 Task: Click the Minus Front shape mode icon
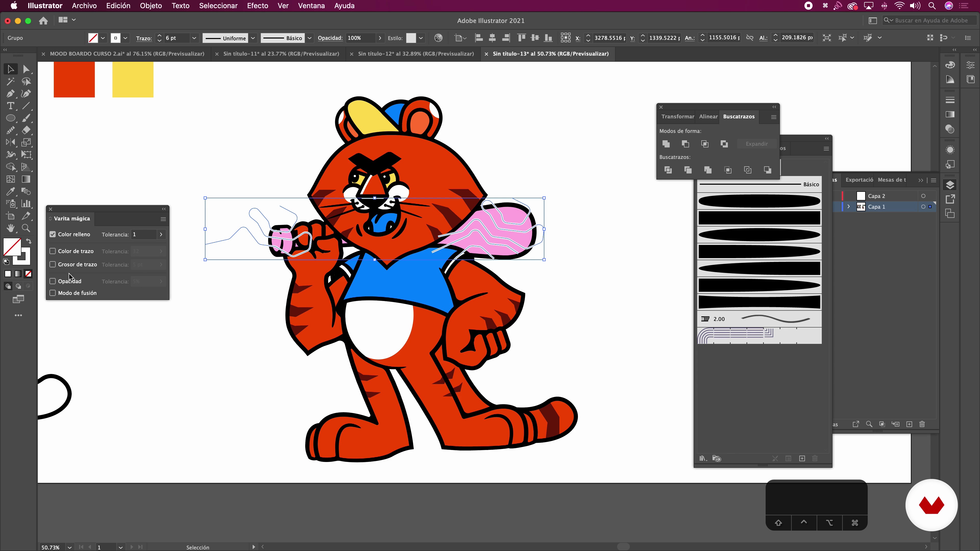(685, 144)
